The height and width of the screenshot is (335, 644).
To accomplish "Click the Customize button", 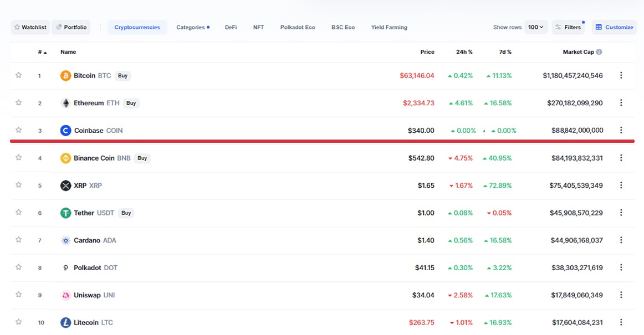I will click(x=614, y=27).
